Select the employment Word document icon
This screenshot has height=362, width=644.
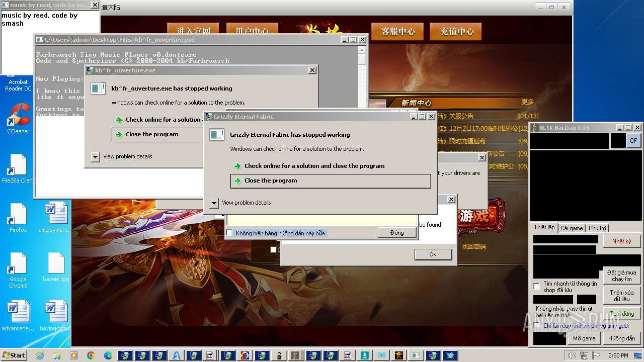tap(55, 218)
